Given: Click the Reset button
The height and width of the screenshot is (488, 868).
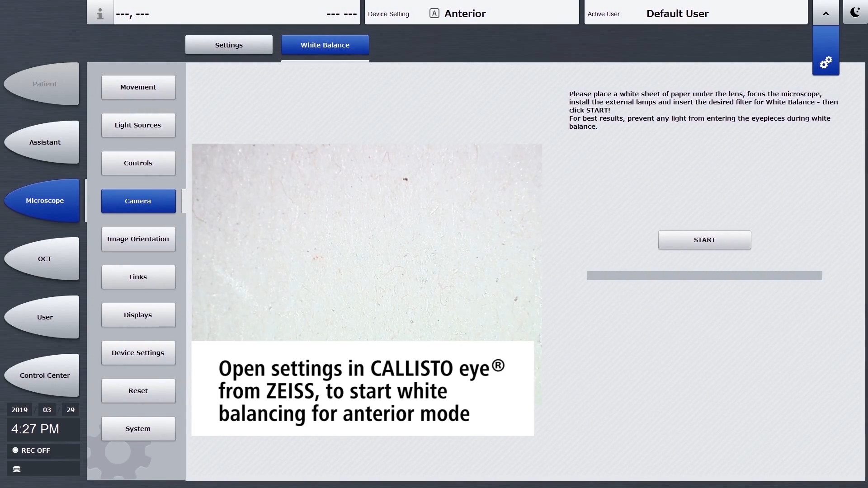Looking at the screenshot, I should [138, 391].
